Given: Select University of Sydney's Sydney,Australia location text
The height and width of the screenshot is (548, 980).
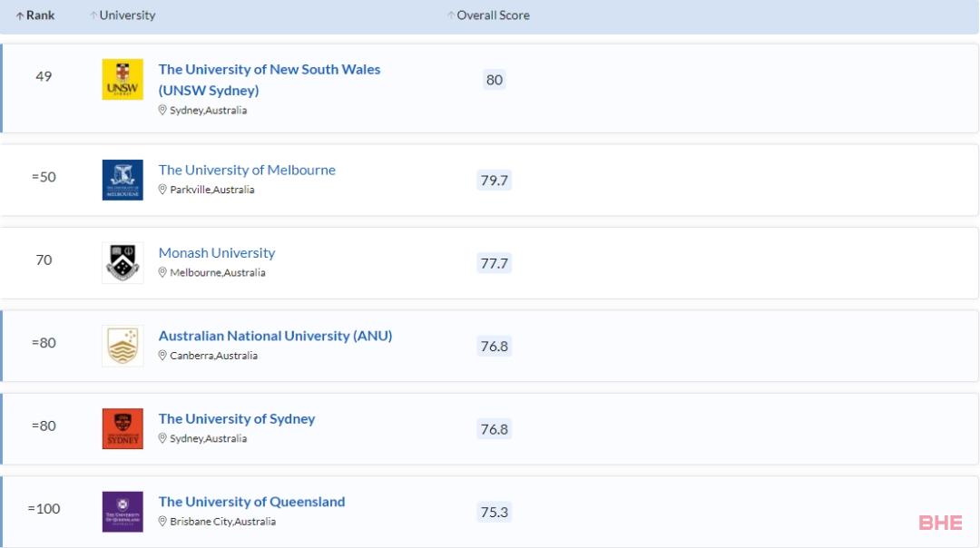Looking at the screenshot, I should 209,438.
